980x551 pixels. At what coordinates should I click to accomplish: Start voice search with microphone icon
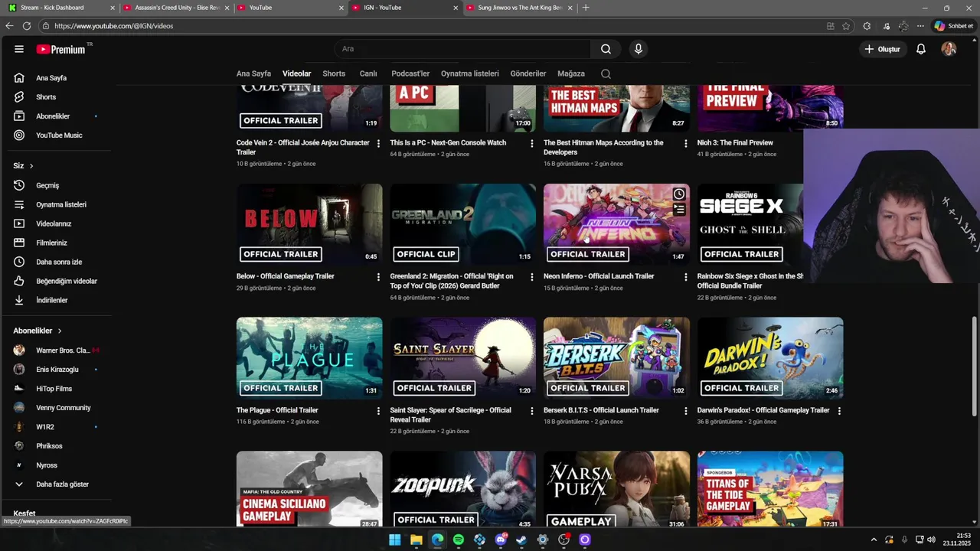click(x=638, y=49)
